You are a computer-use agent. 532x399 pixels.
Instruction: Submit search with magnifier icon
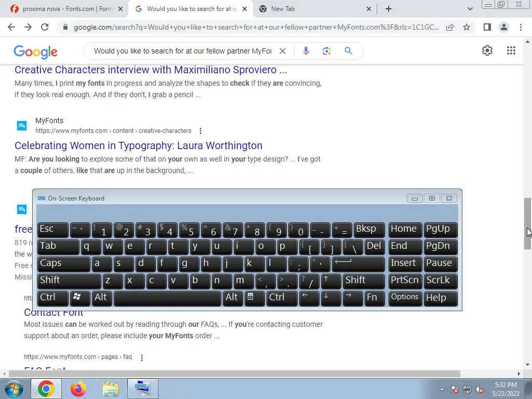[348, 51]
